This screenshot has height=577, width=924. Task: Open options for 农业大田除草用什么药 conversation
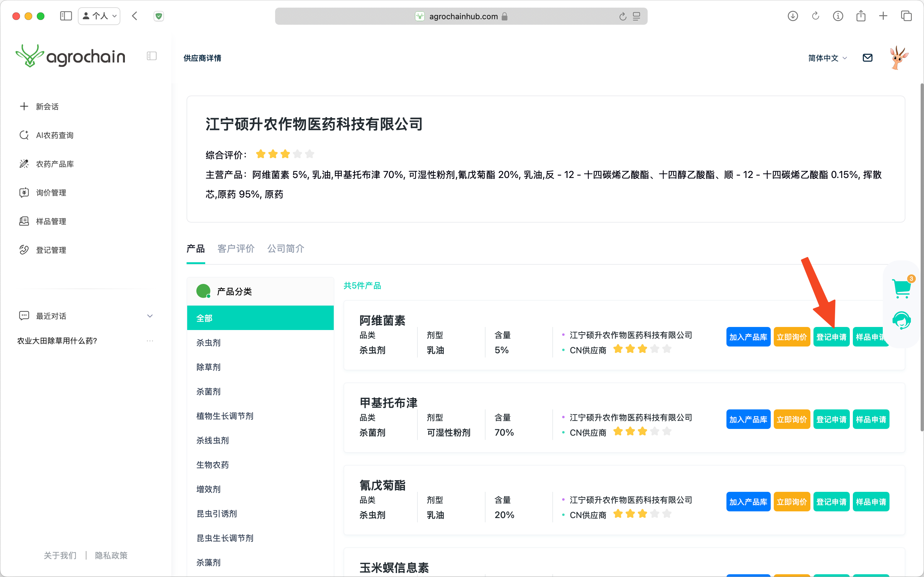click(x=150, y=341)
